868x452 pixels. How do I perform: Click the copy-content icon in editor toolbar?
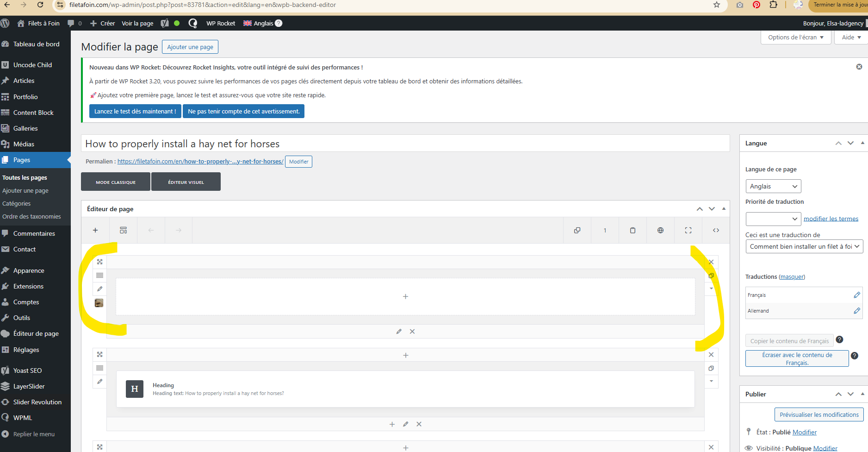click(577, 230)
